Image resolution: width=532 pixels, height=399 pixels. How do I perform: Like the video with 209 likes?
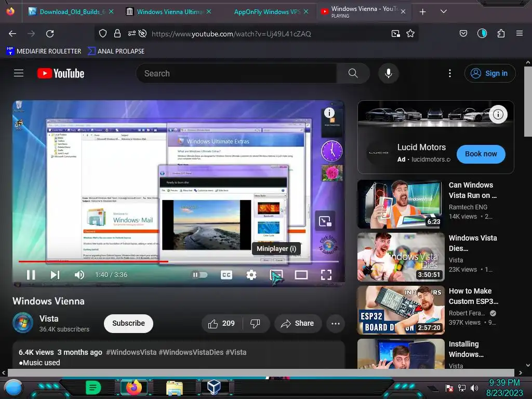click(x=221, y=324)
